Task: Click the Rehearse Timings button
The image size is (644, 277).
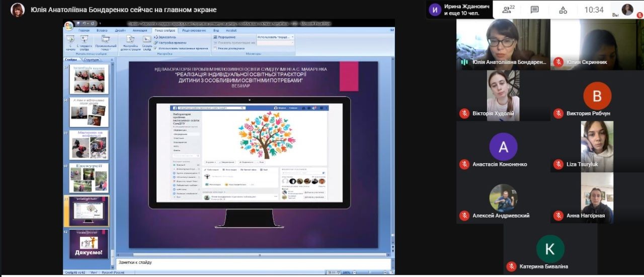Action: coord(167,43)
